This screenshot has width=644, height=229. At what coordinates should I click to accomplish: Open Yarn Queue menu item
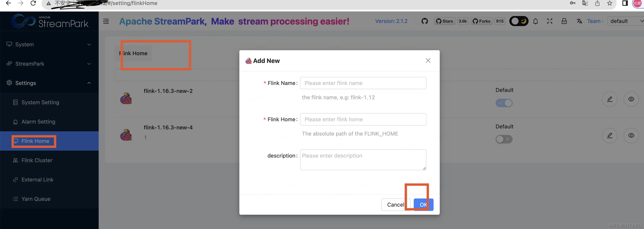coord(49,199)
